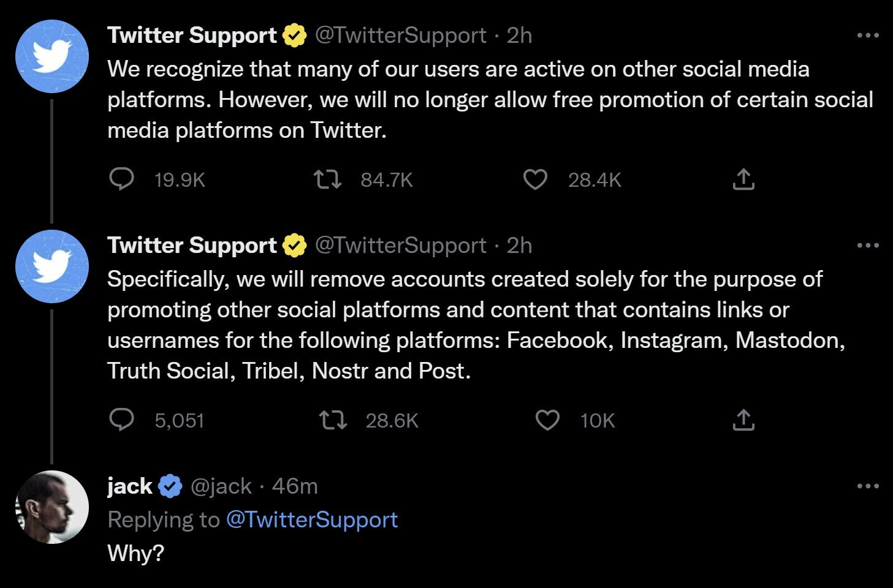Open more options on second Twitter Support tweet
The width and height of the screenshot is (893, 588).
(868, 246)
